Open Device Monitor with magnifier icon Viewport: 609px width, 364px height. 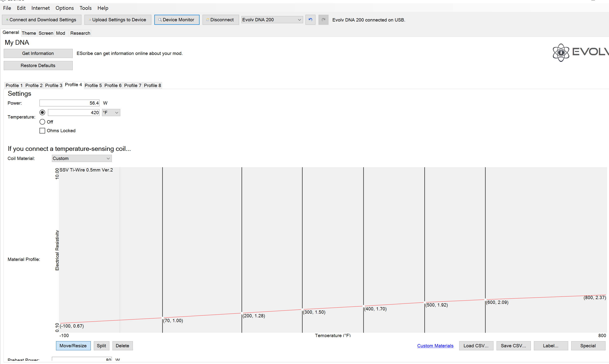tap(177, 20)
